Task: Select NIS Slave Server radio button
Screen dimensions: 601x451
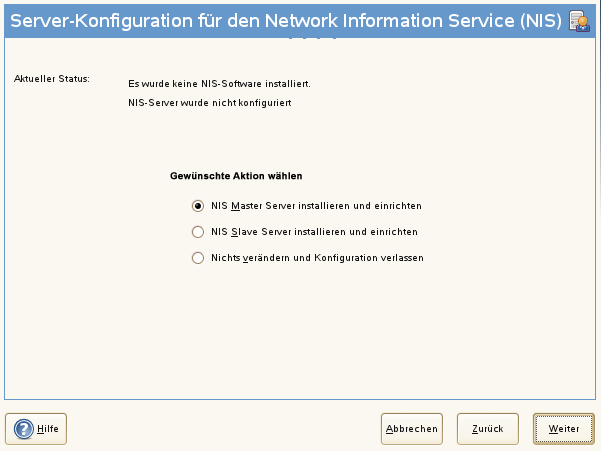Action: (197, 231)
